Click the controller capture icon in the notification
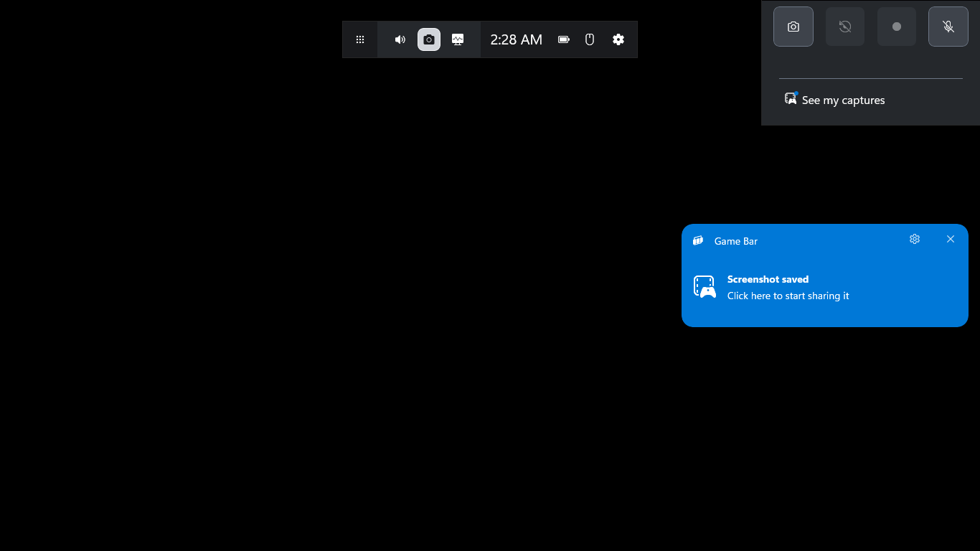This screenshot has height=551, width=980. point(705,287)
